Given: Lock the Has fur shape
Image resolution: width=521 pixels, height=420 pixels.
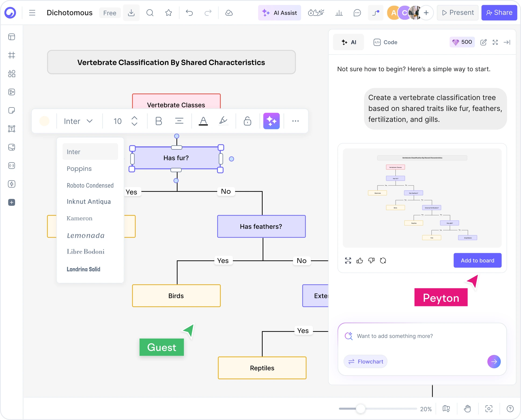Looking at the screenshot, I should pyautogui.click(x=247, y=121).
